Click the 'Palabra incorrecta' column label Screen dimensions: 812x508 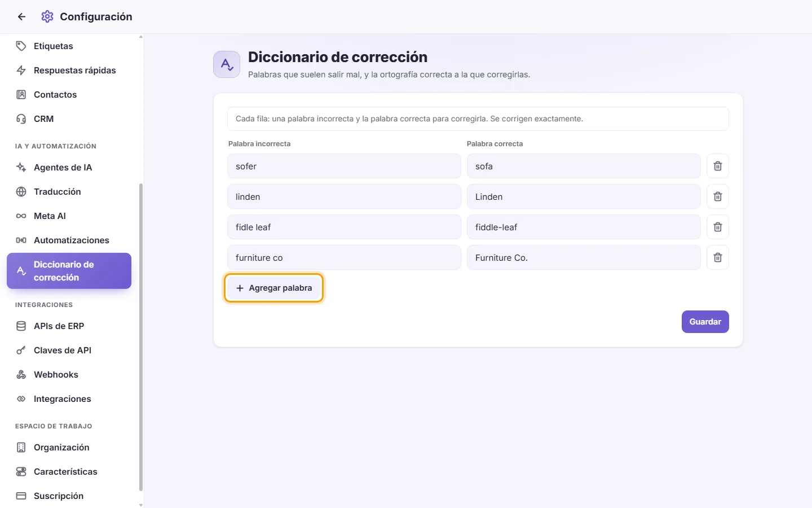tap(259, 144)
